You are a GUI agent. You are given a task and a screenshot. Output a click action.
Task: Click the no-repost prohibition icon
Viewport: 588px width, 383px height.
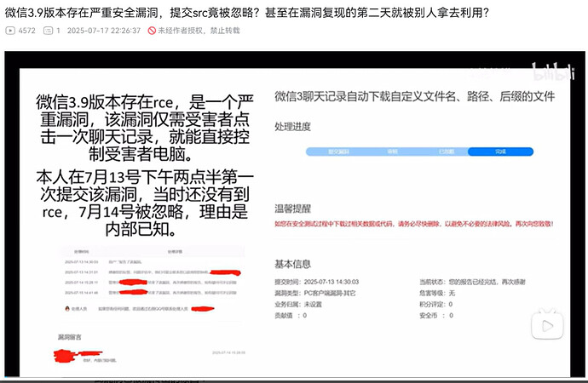[152, 31]
